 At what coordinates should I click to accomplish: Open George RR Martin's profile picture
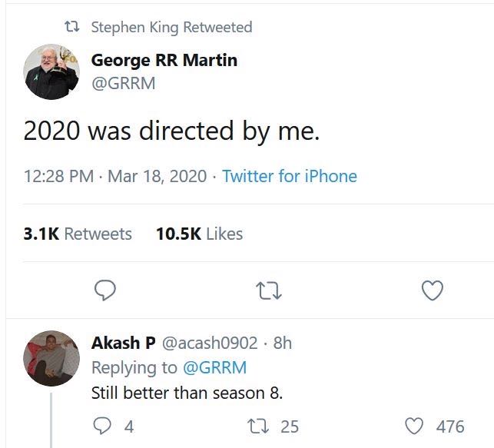[52, 71]
